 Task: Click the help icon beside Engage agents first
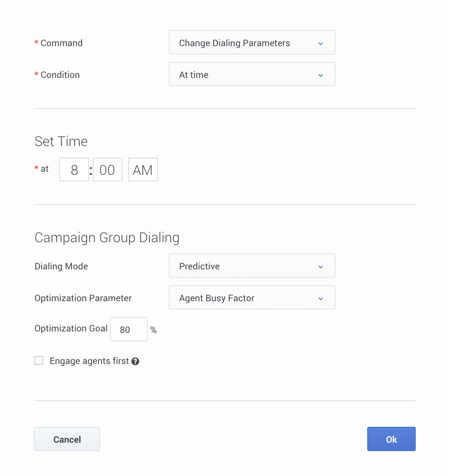click(135, 361)
